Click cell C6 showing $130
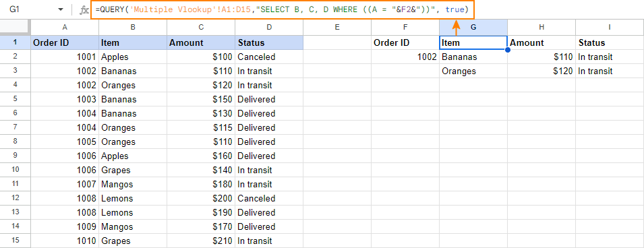 point(201,113)
